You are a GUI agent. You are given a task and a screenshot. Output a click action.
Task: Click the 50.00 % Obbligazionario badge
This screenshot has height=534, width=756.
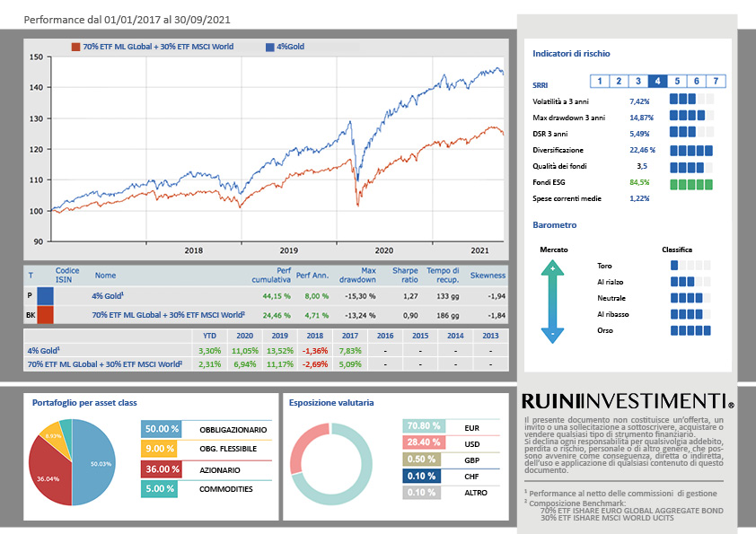(162, 429)
